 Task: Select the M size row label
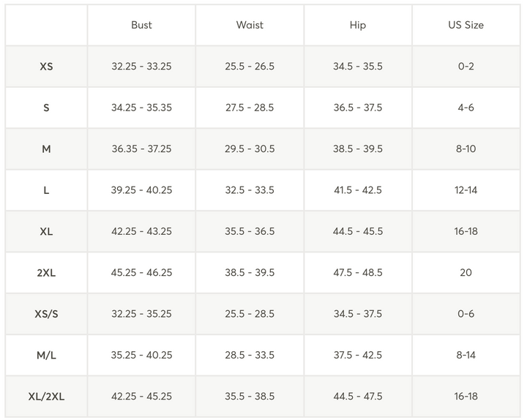(x=46, y=149)
